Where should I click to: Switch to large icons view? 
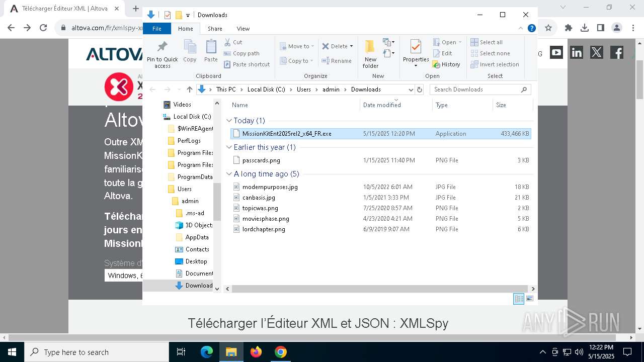pos(530,299)
